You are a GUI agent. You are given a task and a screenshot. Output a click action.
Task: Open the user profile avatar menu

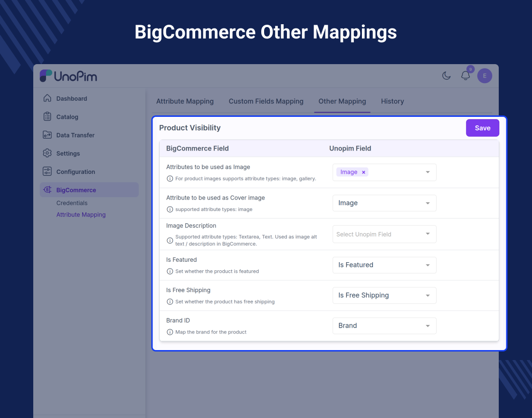click(x=484, y=76)
